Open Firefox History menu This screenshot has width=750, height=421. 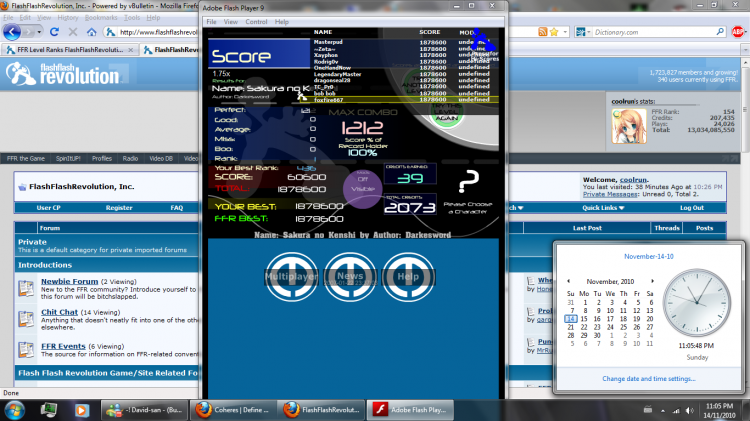68,18
